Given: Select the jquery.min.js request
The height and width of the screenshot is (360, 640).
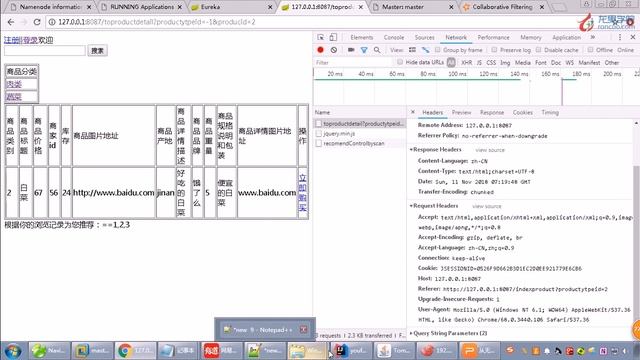Looking at the screenshot, I should 339,133.
